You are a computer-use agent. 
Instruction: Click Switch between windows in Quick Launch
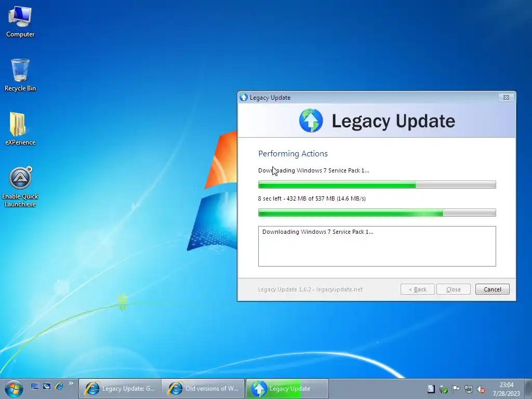(47, 386)
